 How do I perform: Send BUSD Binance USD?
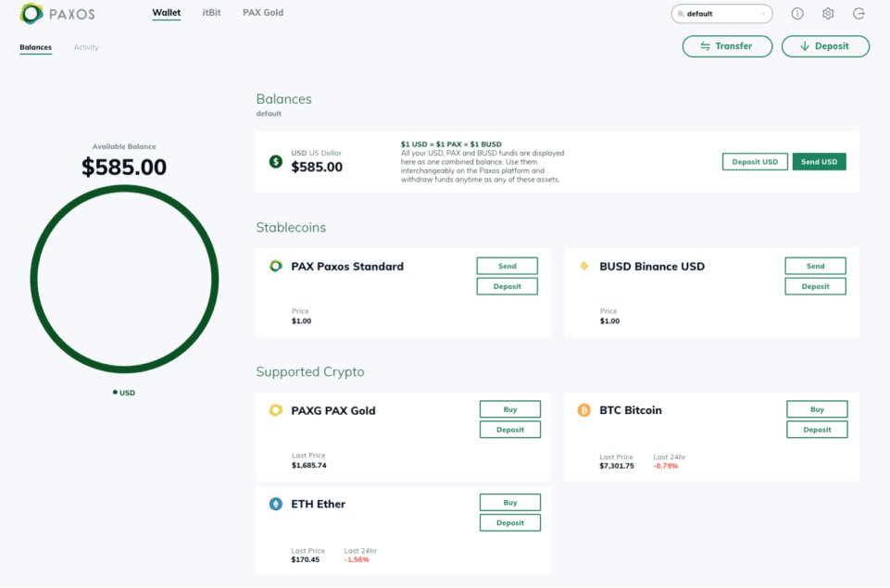[x=815, y=266]
